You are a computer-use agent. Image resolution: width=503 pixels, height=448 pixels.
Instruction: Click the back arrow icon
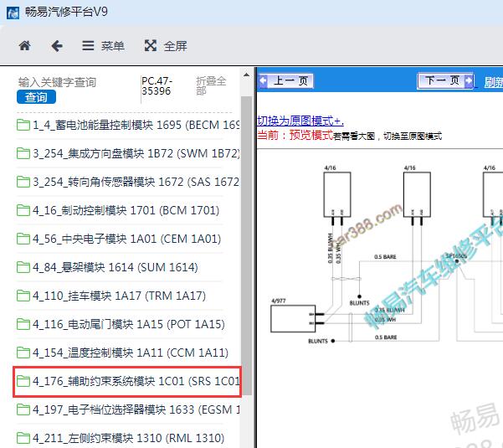(x=57, y=46)
